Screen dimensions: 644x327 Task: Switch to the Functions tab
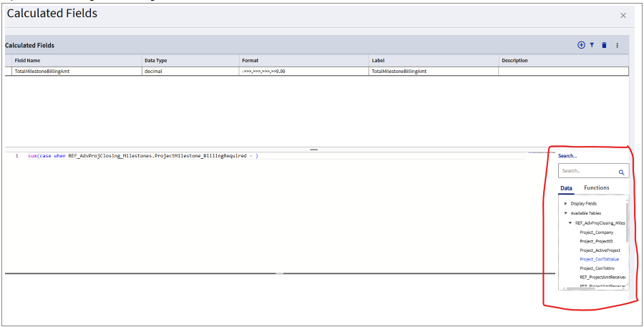(596, 187)
